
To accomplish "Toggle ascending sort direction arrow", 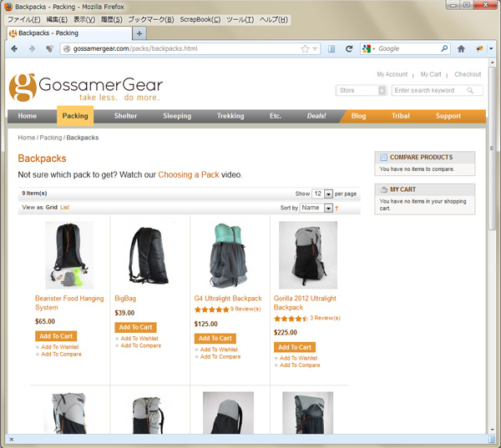I will point(337,209).
